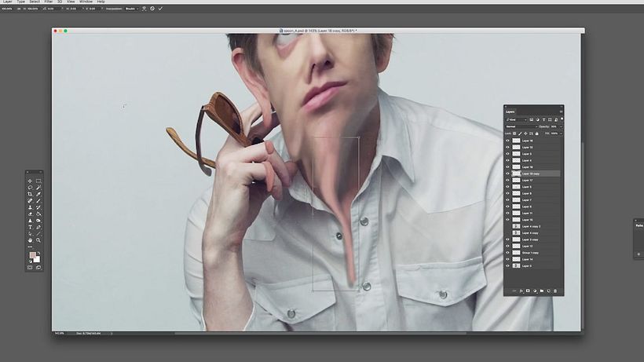Hide Layer 18 copy via eye icon

pos(507,174)
